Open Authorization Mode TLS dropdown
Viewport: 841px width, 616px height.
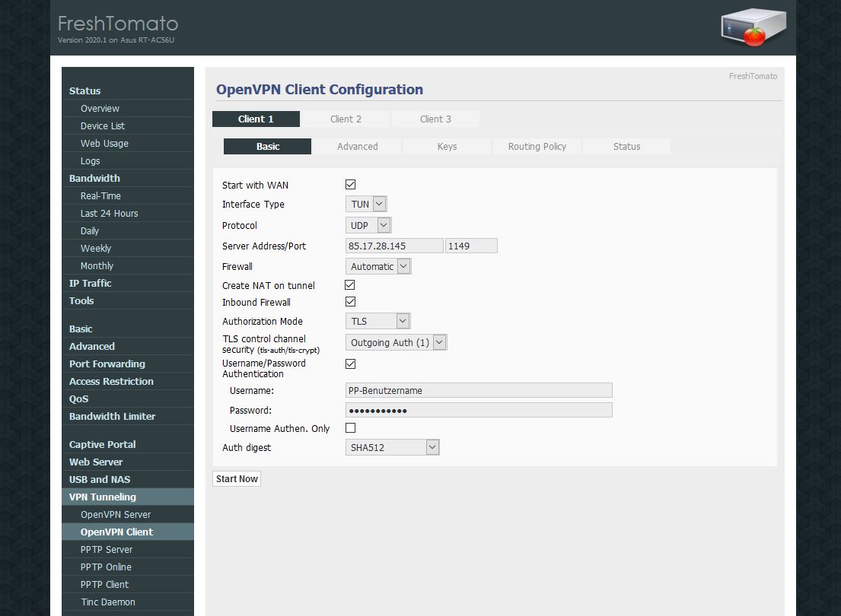[x=377, y=321]
